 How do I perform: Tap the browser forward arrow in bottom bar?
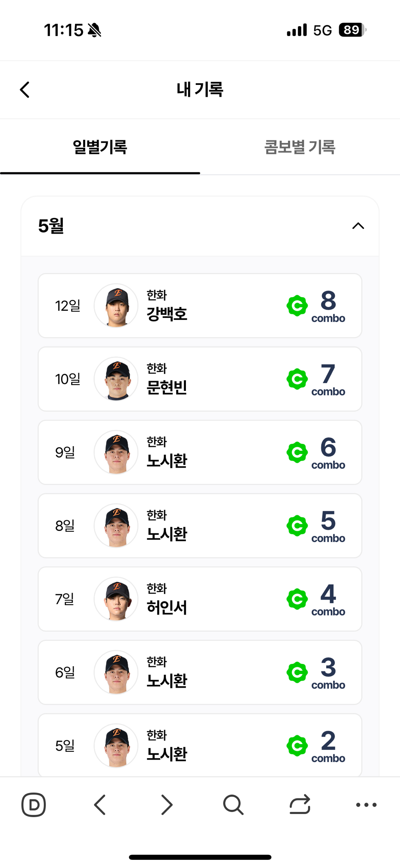pyautogui.click(x=167, y=805)
